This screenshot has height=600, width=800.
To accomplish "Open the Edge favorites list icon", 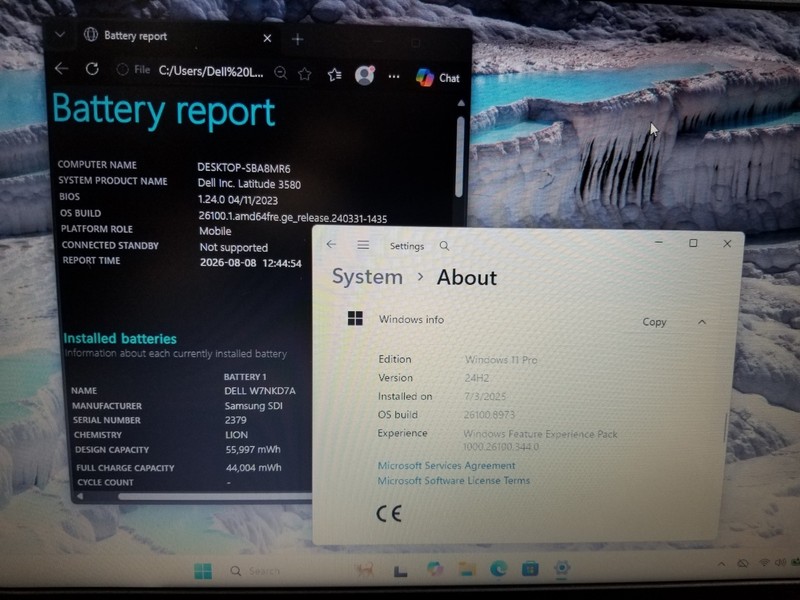I will tap(335, 75).
